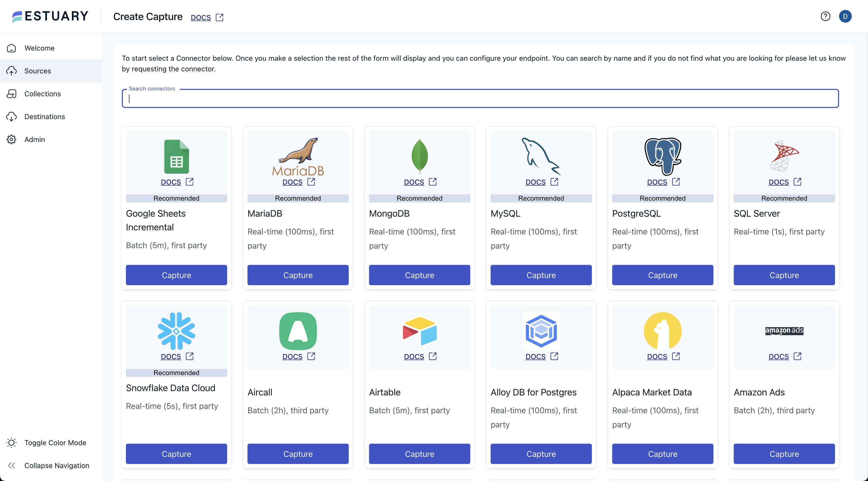The height and width of the screenshot is (481, 868).
Task: Click the Snowflake Data Cloud logo
Action: pyautogui.click(x=176, y=331)
